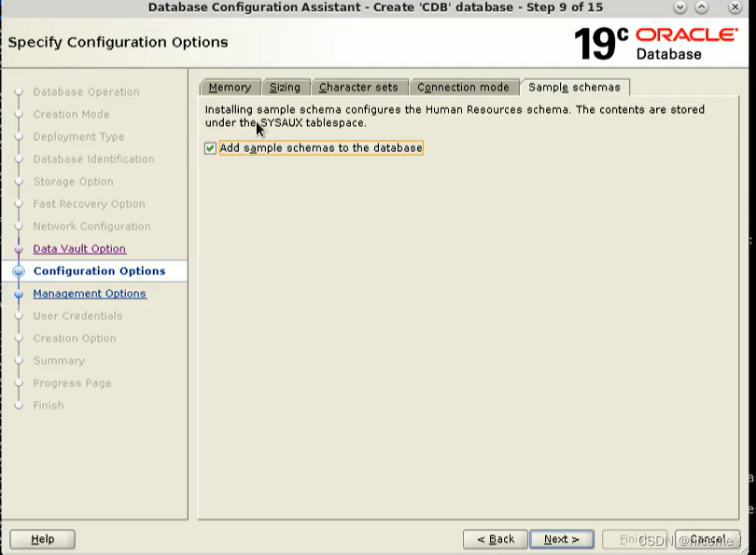This screenshot has height=555, width=756.
Task: Open the Character sets tab
Action: pos(359,87)
